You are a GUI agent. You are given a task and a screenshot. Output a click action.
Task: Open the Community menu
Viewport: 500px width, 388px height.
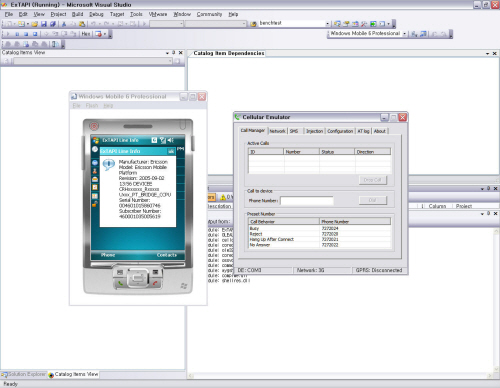[209, 14]
